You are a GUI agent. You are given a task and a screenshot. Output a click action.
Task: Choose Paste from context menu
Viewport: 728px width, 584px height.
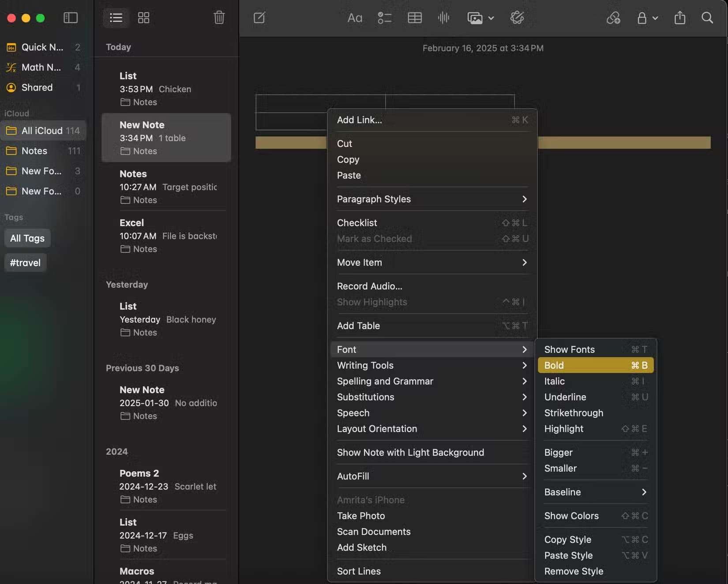[x=432, y=176]
